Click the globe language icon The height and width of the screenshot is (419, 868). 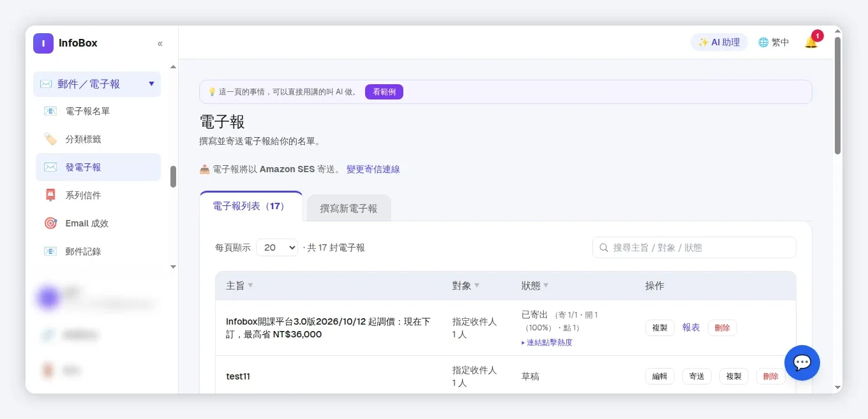[x=763, y=42]
